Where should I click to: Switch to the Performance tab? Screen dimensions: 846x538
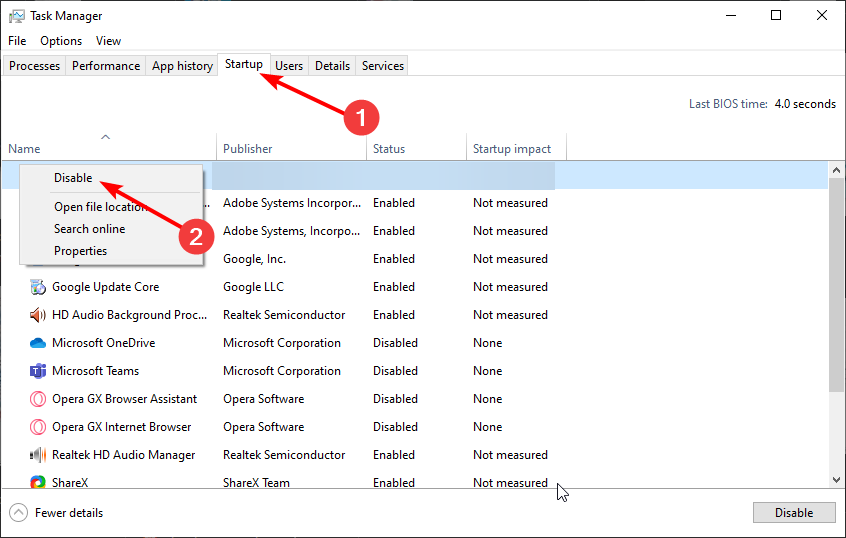(x=106, y=66)
